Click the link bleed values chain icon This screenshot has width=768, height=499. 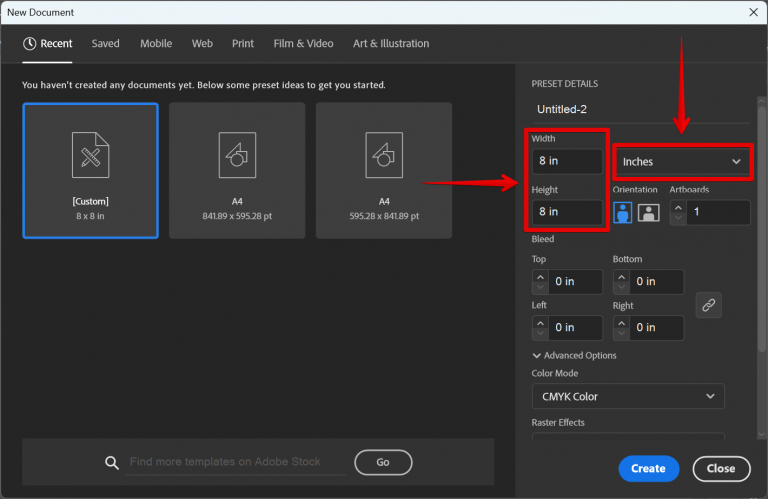[709, 306]
